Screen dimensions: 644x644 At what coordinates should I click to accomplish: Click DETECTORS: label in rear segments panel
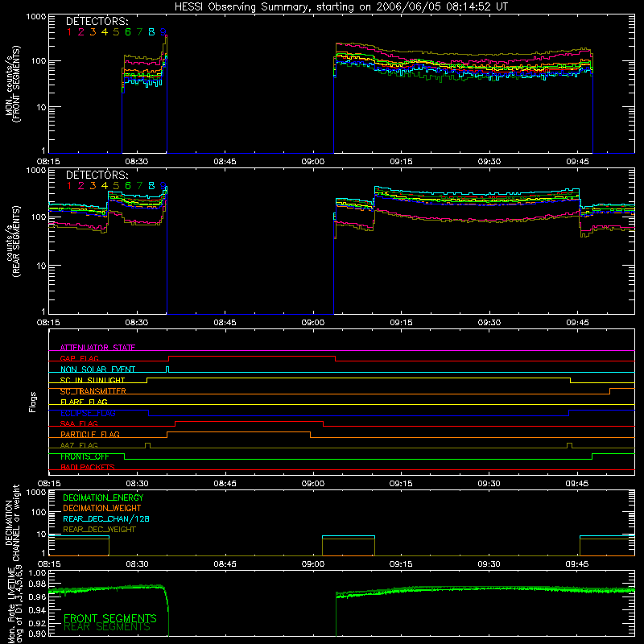(97, 175)
